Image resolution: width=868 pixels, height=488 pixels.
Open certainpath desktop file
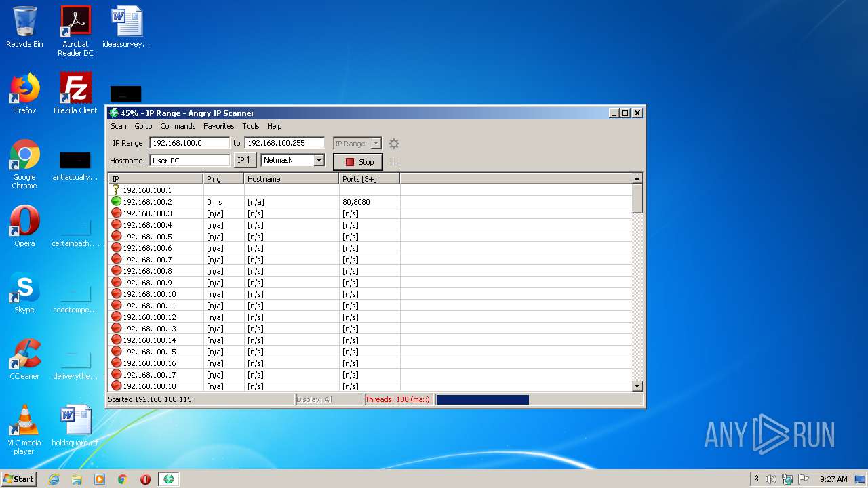coord(75,230)
